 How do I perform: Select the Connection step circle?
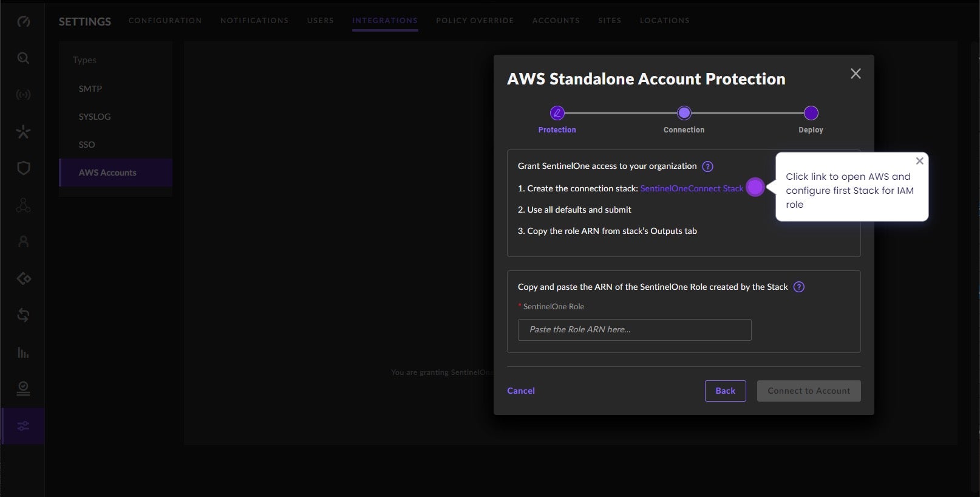point(684,113)
